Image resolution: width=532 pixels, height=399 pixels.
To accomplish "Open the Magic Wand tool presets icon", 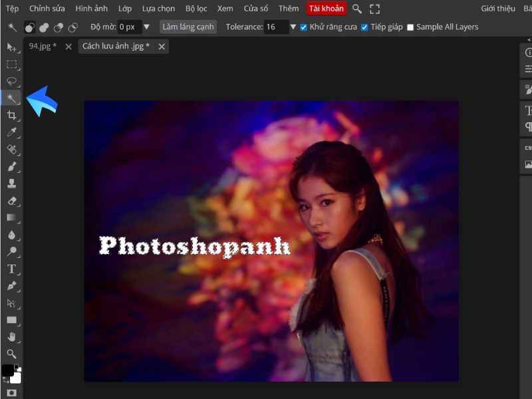I will click(12, 27).
